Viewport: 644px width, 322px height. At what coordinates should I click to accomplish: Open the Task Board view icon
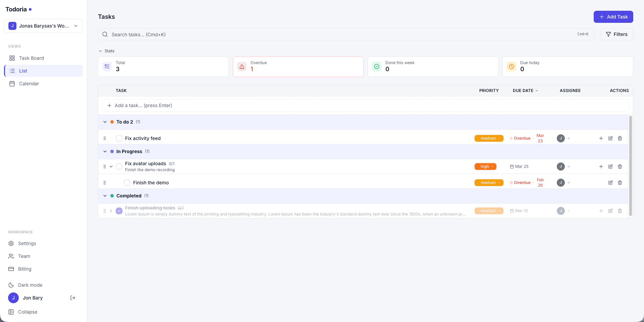click(x=12, y=58)
